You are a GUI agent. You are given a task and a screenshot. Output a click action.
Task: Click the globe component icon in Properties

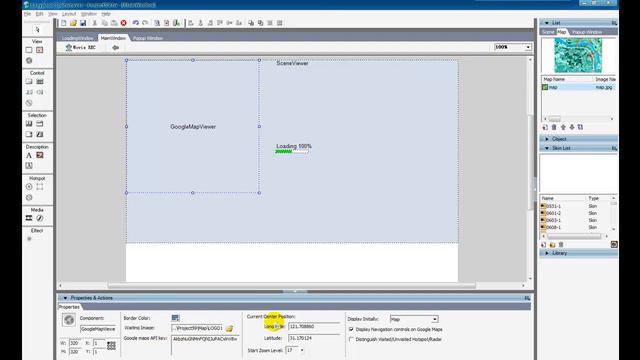(x=69, y=320)
